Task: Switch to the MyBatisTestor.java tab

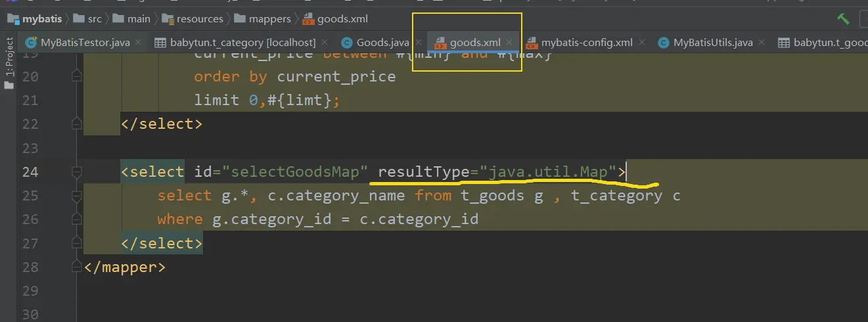Action: point(85,43)
